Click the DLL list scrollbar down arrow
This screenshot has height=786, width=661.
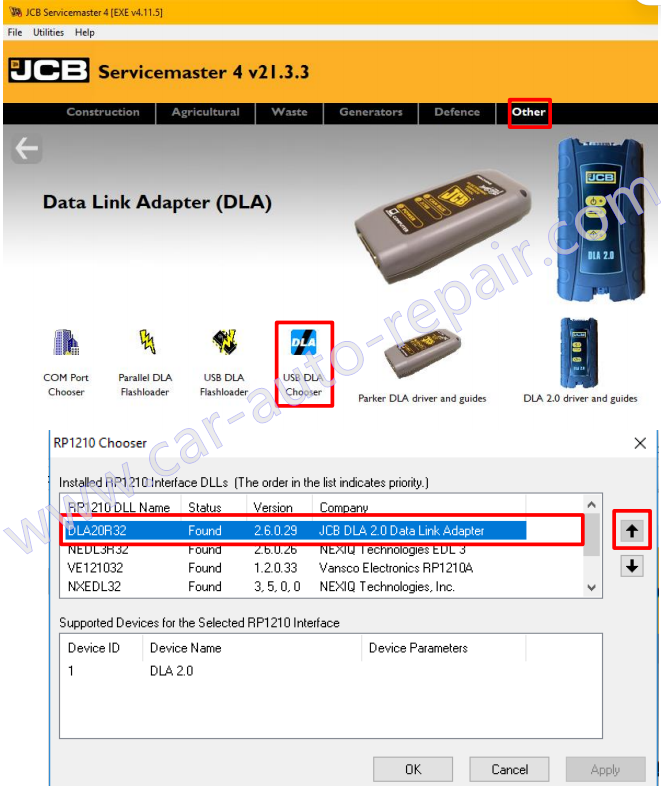click(x=591, y=587)
